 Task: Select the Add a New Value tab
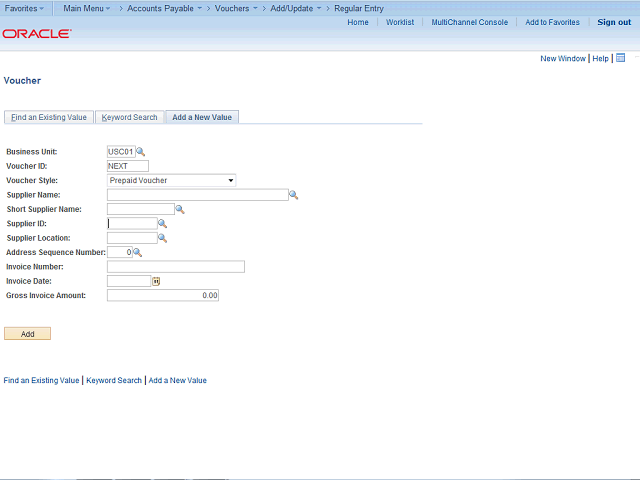pos(202,117)
